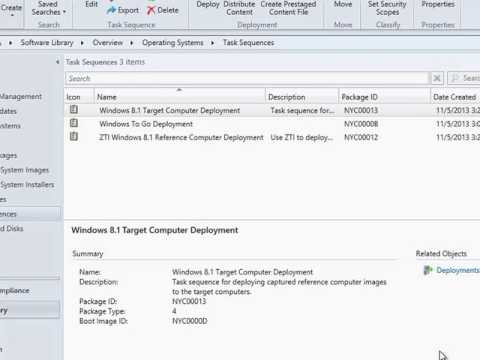Click NYC0000D boot image ID value

pos(189,321)
